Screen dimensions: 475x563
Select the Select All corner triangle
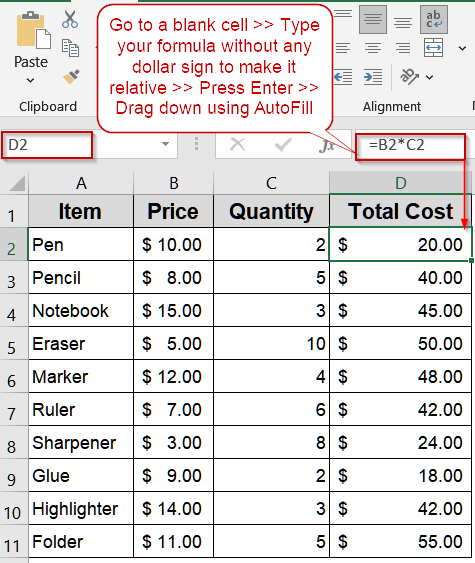17,183
